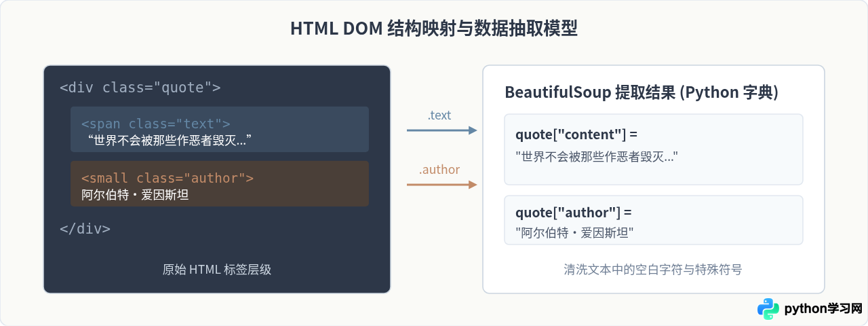Click the 'python学习网' site label
868x326 pixels.
tap(823, 309)
